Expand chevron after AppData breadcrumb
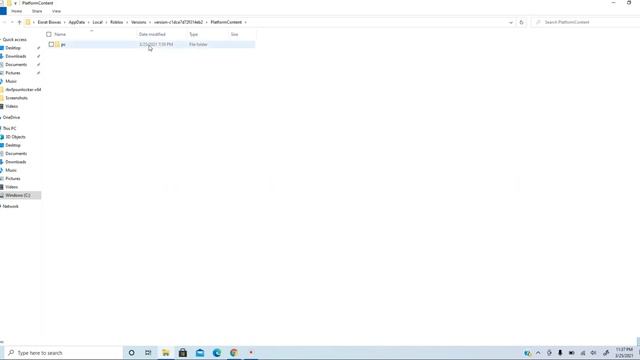The width and height of the screenshot is (640, 360). [x=89, y=22]
